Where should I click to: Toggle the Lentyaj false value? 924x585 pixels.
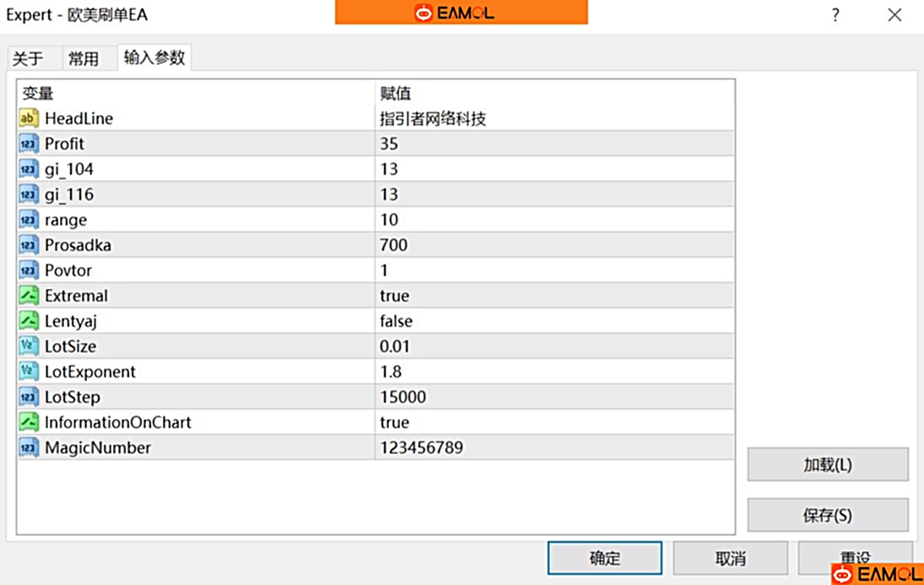coord(396,322)
